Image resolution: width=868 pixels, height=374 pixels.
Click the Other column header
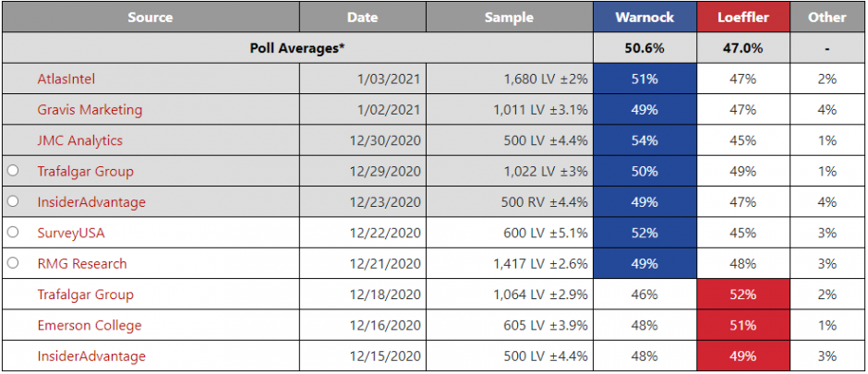(826, 18)
